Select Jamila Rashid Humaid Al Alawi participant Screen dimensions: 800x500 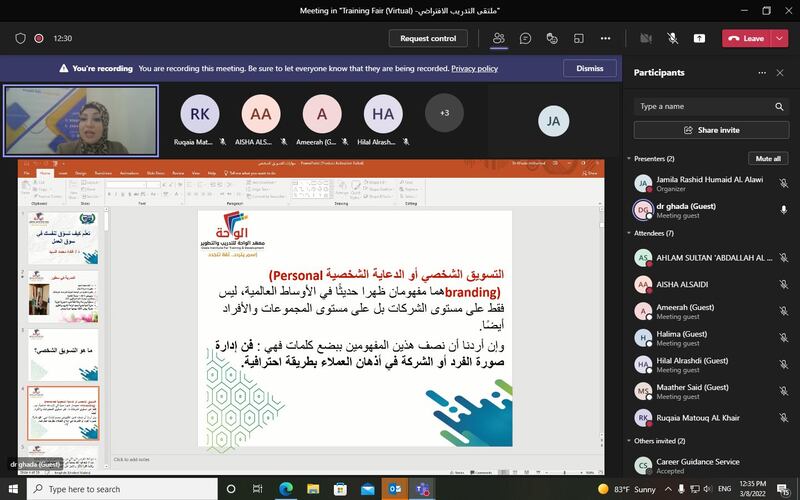pyautogui.click(x=711, y=184)
